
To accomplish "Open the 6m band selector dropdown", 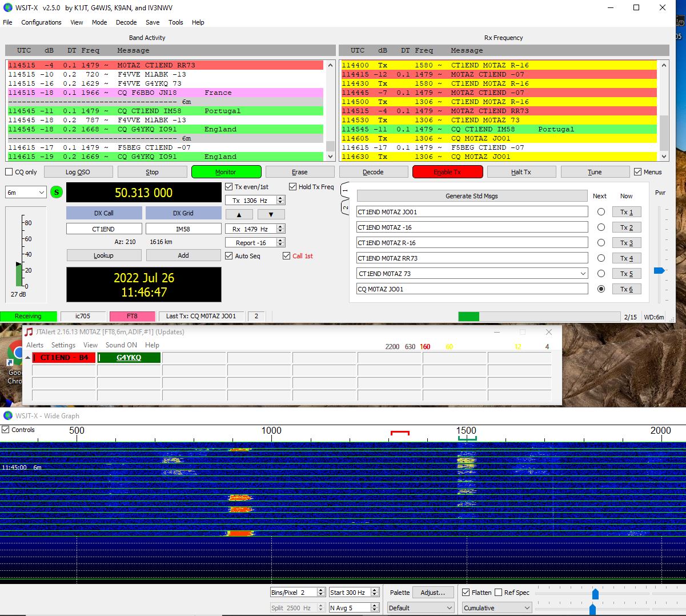I will point(26,193).
